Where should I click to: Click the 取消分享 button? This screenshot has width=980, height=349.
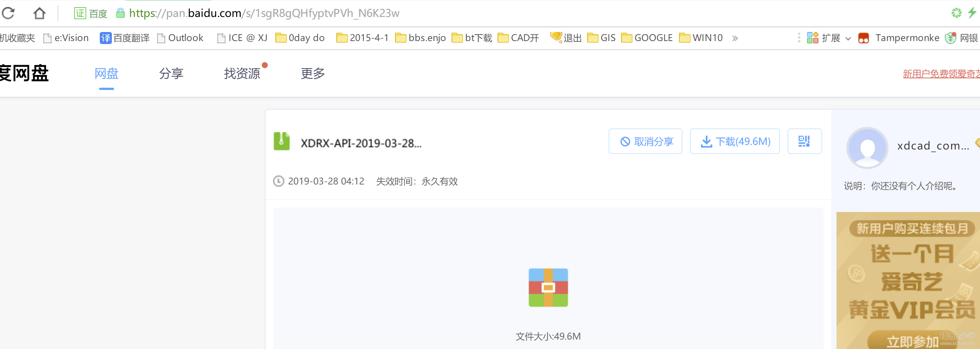click(x=645, y=142)
